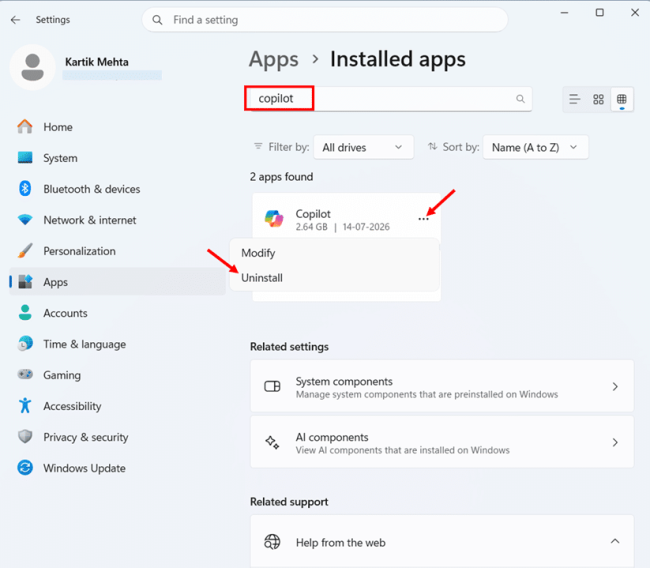The width and height of the screenshot is (650, 568).
Task: Choose Uninstall from the Copilot menu
Action: (x=335, y=278)
